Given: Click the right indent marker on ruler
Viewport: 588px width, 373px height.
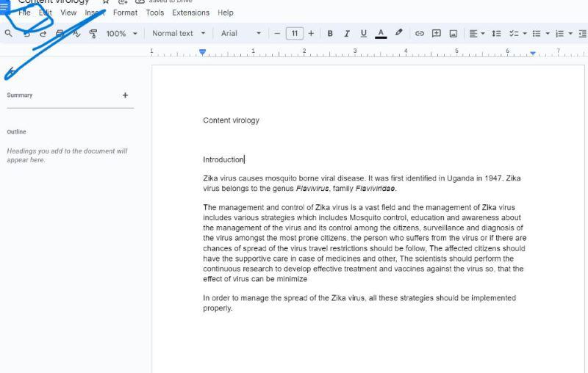Looking at the screenshot, I should pyautogui.click(x=532, y=54).
